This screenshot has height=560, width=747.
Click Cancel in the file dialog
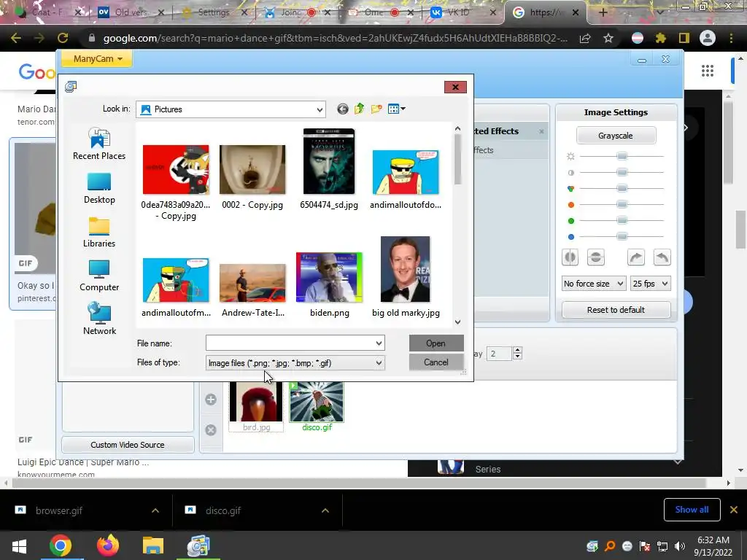tap(436, 362)
